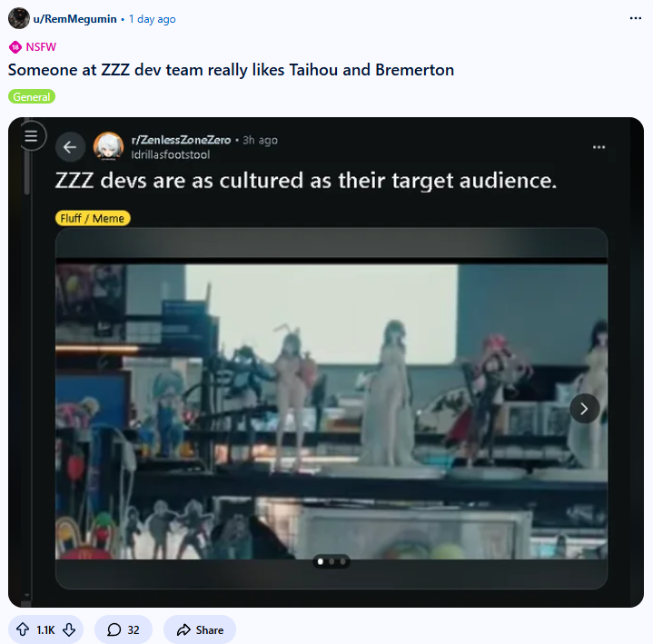
Task: Open u/RemMegumin username link
Action: tap(75, 19)
